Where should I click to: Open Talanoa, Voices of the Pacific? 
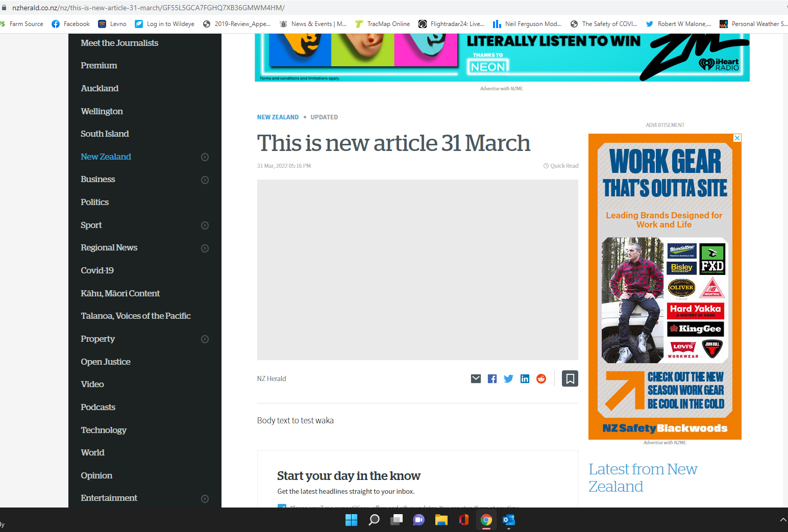point(136,316)
